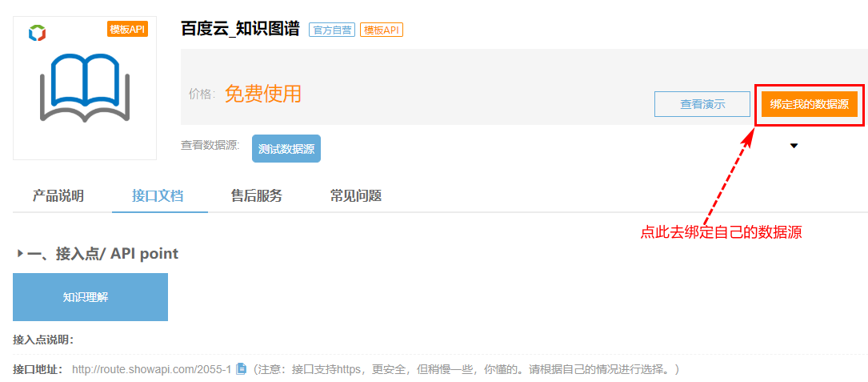This screenshot has height=382, width=868.
Task: Click the orange 模板API badge on the product thumbnail
Action: [x=128, y=30]
